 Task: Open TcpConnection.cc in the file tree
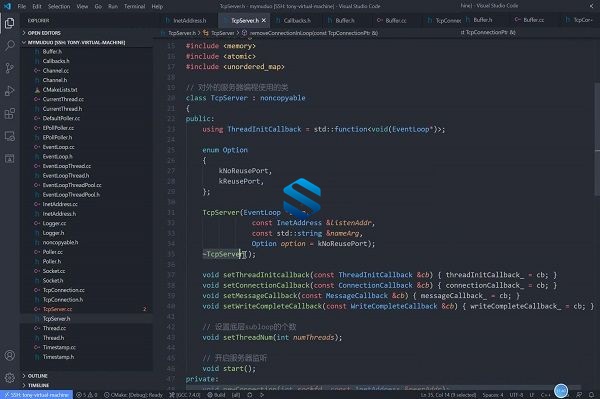click(87, 290)
